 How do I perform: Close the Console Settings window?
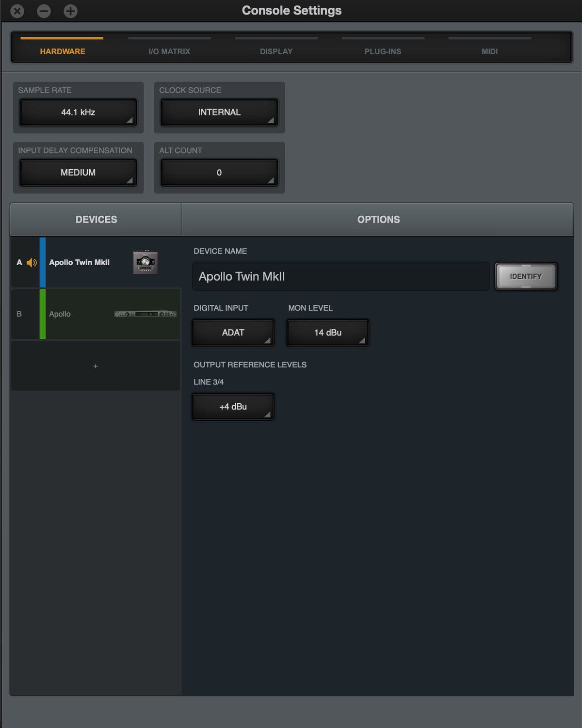pos(17,11)
